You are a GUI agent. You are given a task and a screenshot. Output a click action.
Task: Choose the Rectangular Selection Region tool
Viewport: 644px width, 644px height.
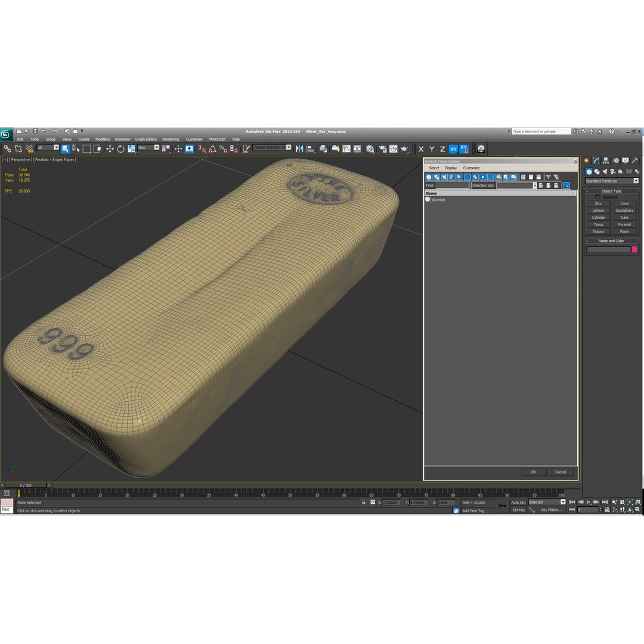(86, 148)
